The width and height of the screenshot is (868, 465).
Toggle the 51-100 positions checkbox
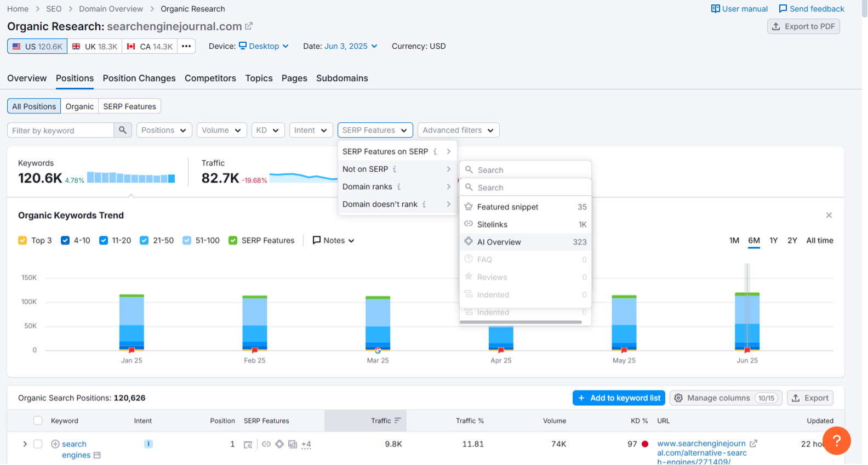[187, 240]
